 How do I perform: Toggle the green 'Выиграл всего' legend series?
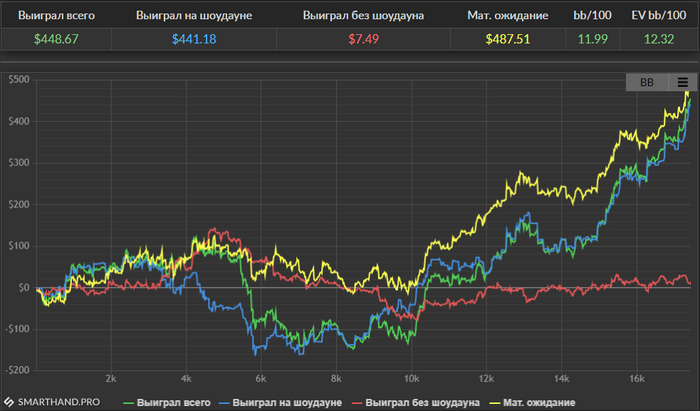coord(167,403)
